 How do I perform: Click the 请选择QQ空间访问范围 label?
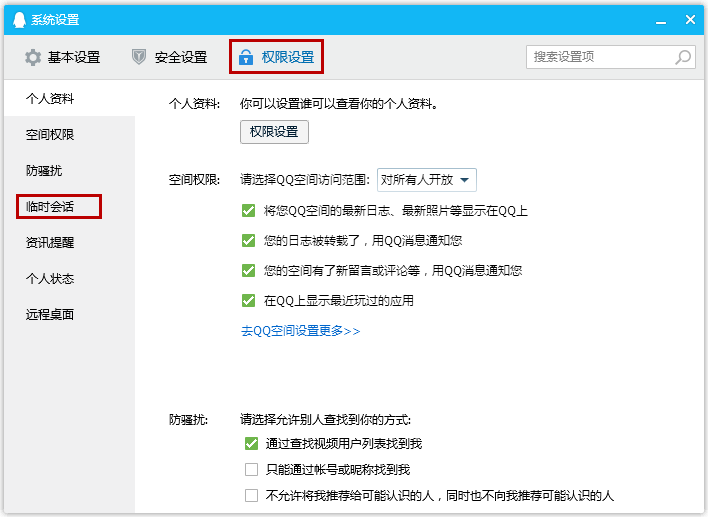tap(305, 180)
